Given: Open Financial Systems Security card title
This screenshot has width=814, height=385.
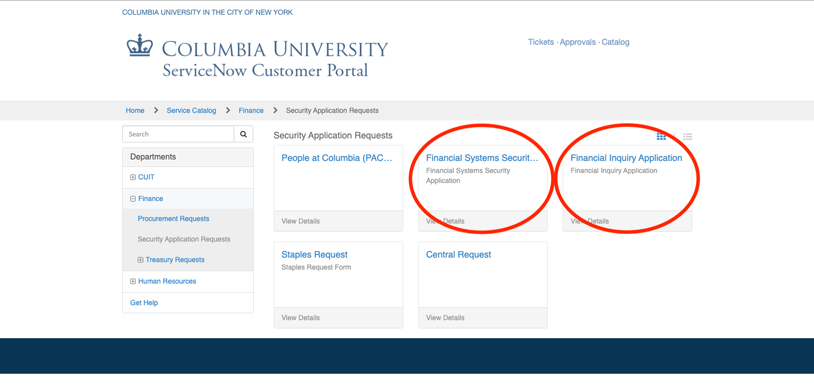Looking at the screenshot, I should pos(482,158).
